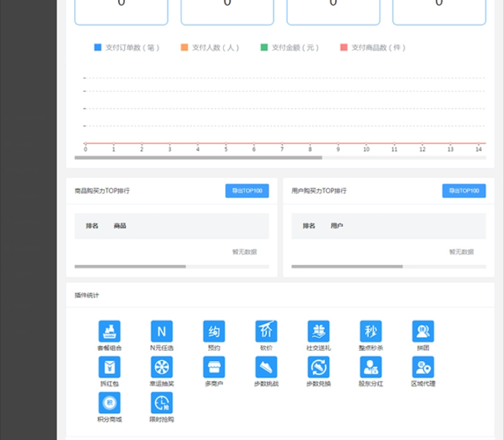Click the 限时抢购 limited-time sale icon
This screenshot has height=440, width=504.
point(161,403)
